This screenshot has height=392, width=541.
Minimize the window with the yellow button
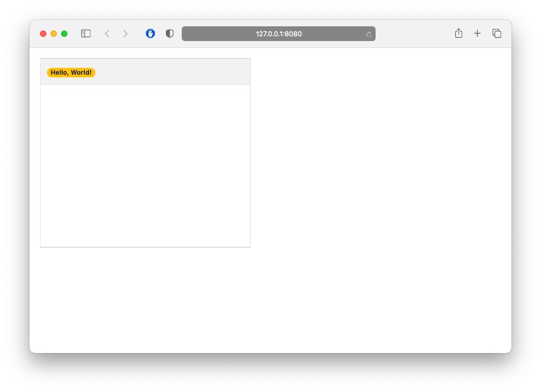(x=54, y=34)
